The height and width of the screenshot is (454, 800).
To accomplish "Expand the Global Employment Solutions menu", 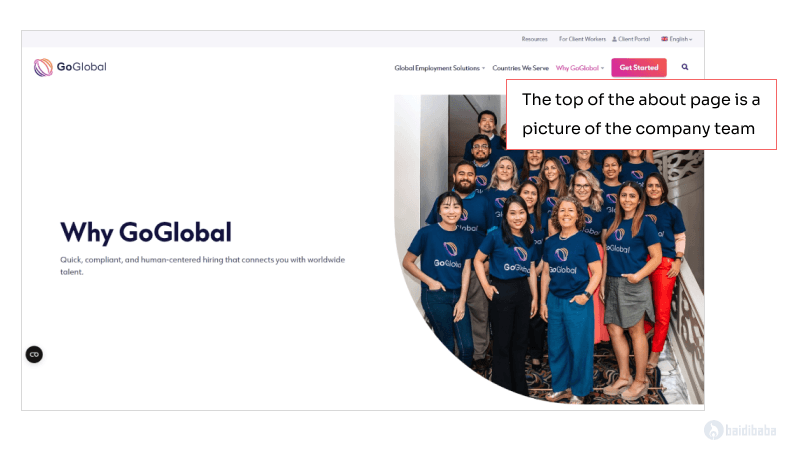I will click(439, 68).
